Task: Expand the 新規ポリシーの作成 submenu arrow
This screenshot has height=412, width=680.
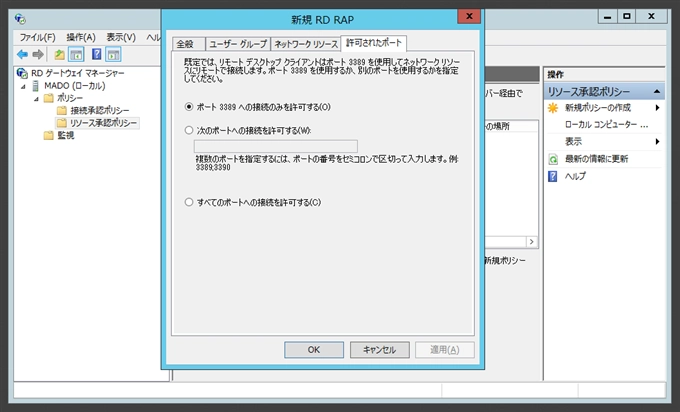Action: pos(657,108)
